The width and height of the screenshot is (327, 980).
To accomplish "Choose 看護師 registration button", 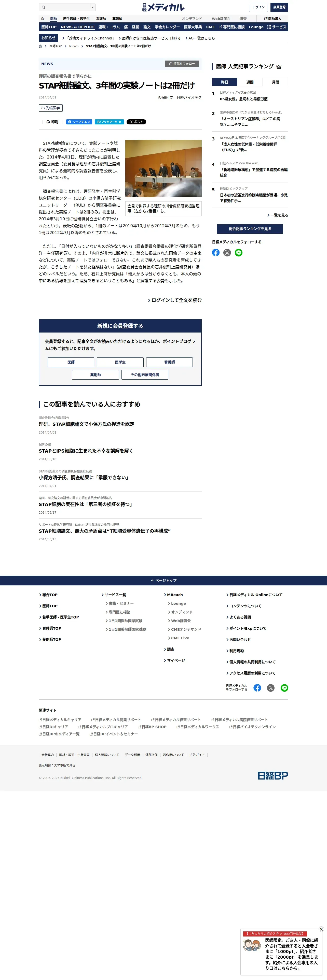I will [169, 363].
